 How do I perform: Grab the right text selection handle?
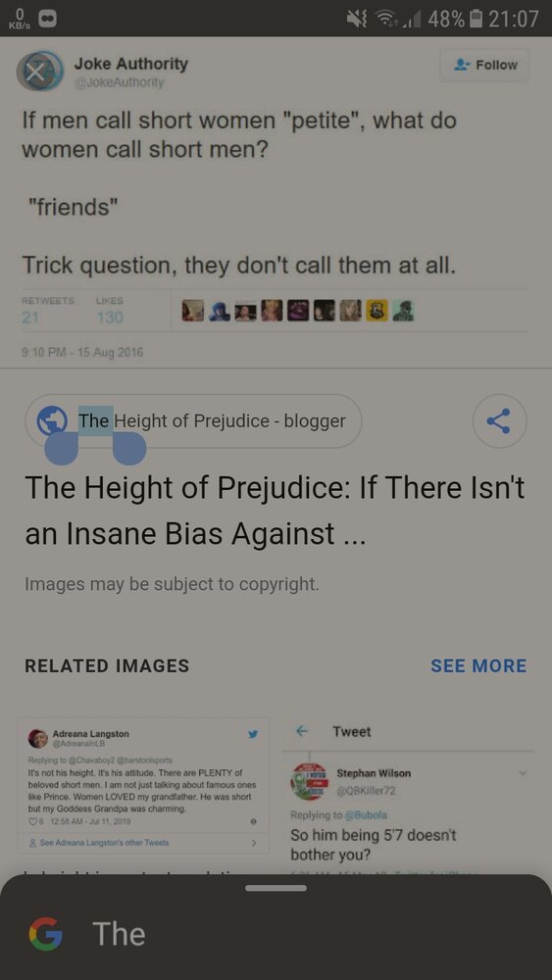click(129, 448)
